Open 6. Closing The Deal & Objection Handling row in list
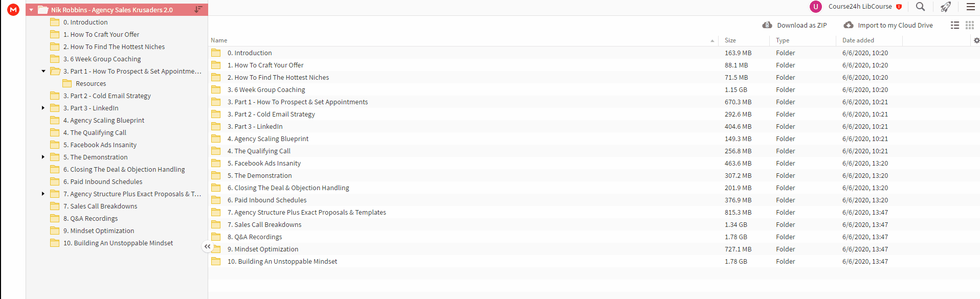This screenshot has height=299, width=980. [x=594, y=188]
